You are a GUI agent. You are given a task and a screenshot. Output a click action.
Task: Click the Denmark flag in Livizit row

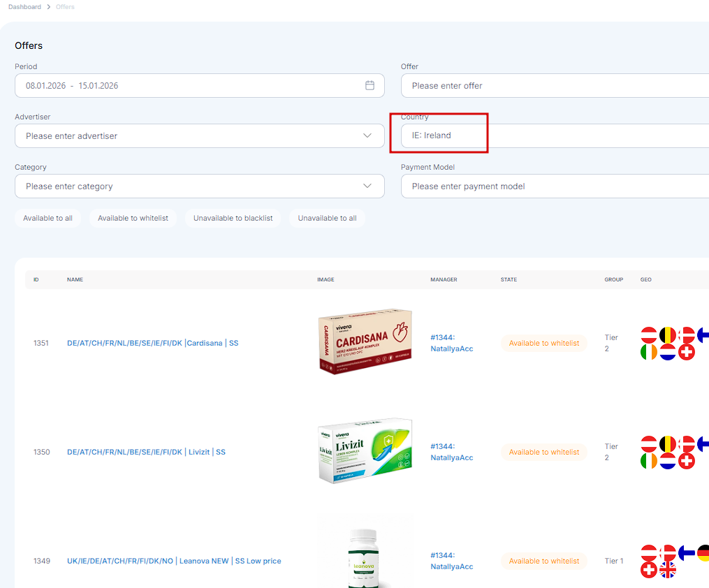(x=687, y=444)
